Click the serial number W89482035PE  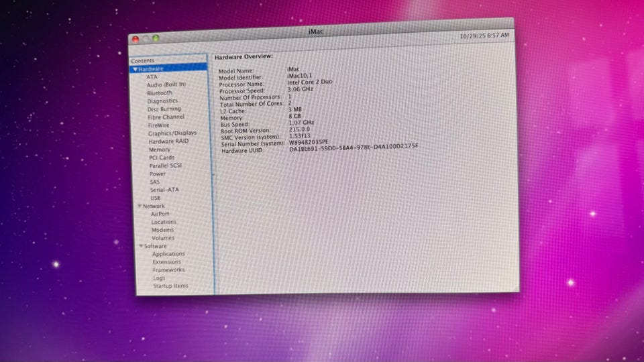tap(309, 142)
